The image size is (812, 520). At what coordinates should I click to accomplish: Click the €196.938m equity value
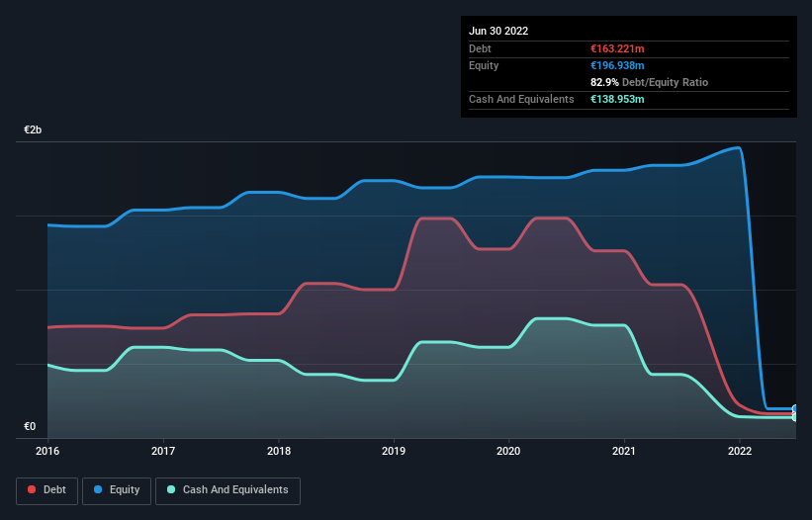tap(617, 65)
